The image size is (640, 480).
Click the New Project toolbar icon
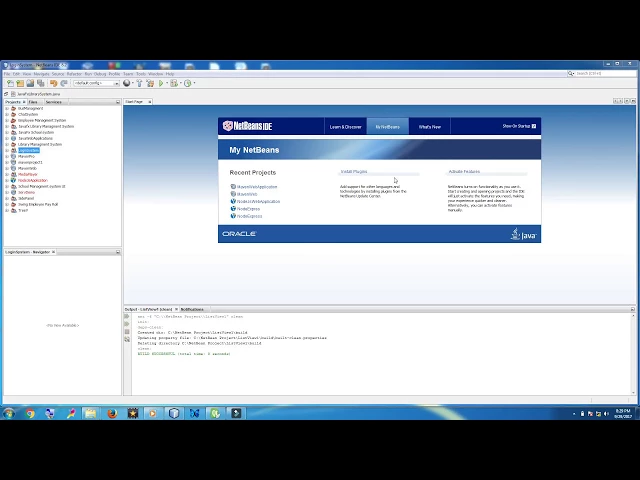(x=20, y=83)
